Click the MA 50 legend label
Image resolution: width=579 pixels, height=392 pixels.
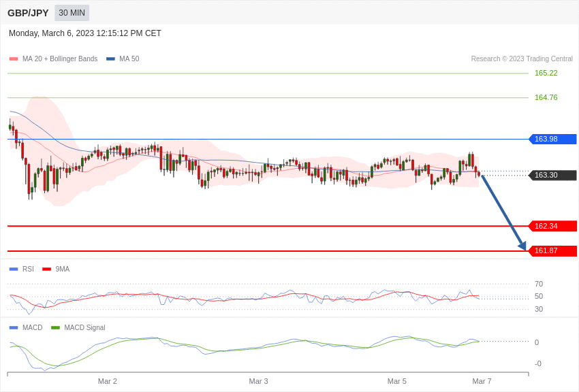pyautogui.click(x=129, y=59)
